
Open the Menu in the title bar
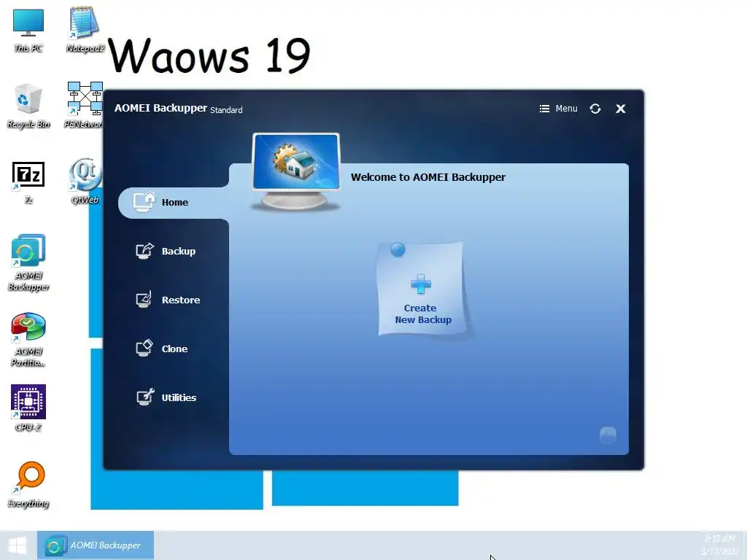(x=558, y=109)
